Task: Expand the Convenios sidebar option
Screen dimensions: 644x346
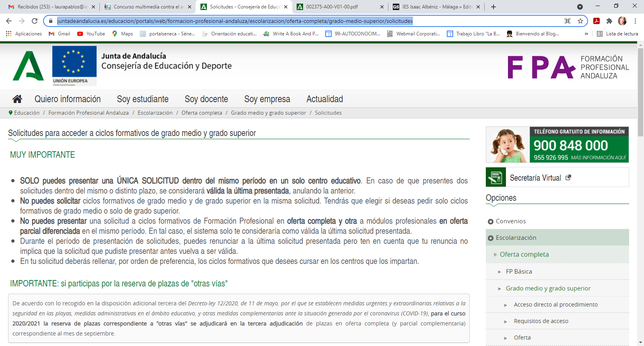Action: (510, 221)
